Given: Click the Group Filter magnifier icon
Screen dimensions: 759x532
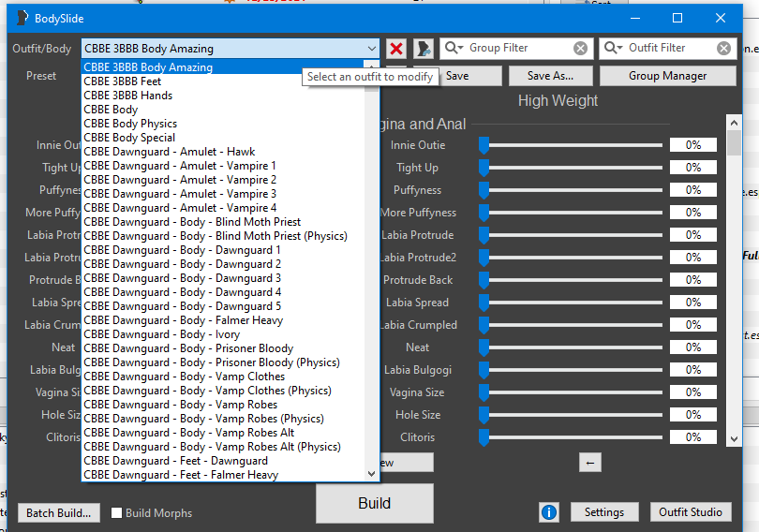Looking at the screenshot, I should (x=454, y=48).
